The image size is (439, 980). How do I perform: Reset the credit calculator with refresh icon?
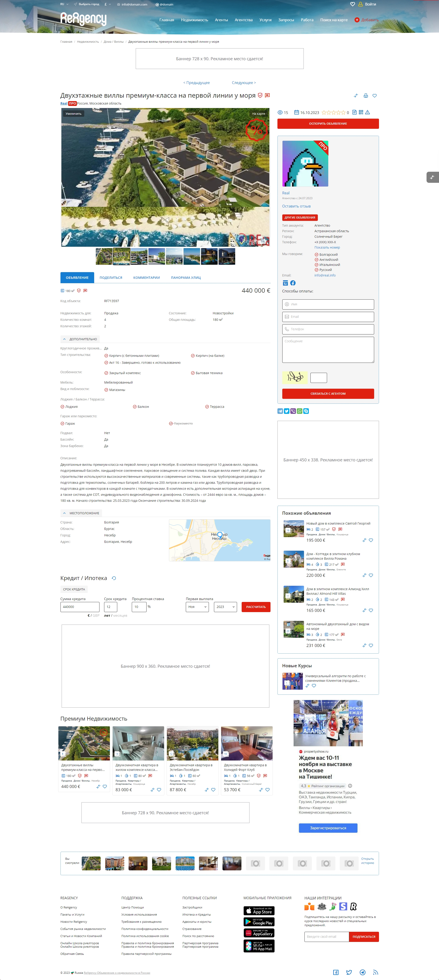[x=114, y=578]
